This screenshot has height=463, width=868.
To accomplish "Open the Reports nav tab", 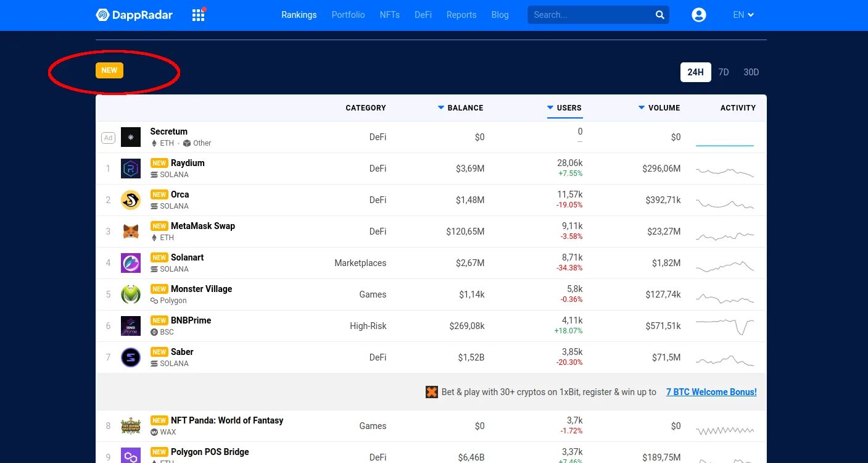I will point(461,15).
